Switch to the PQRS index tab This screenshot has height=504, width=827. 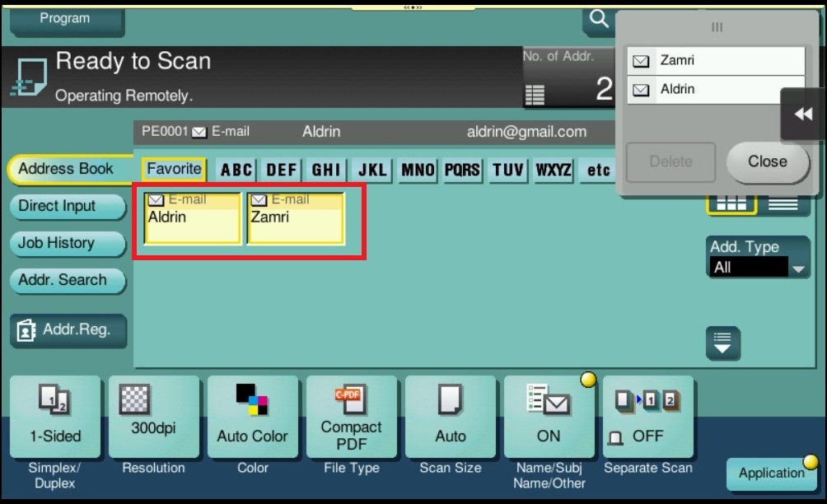[x=462, y=170]
